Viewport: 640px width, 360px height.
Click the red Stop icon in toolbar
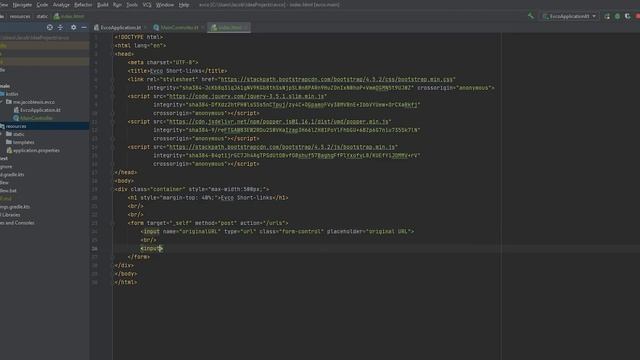pyautogui.click(x=638, y=16)
